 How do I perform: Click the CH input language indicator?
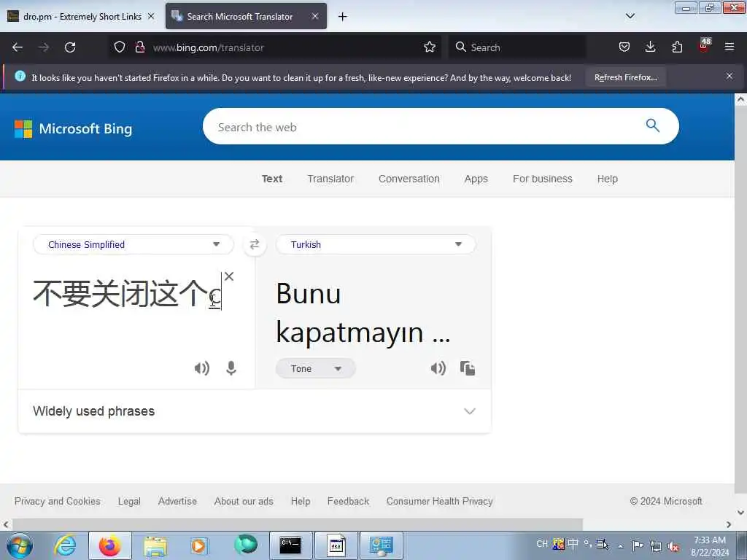[x=542, y=544]
